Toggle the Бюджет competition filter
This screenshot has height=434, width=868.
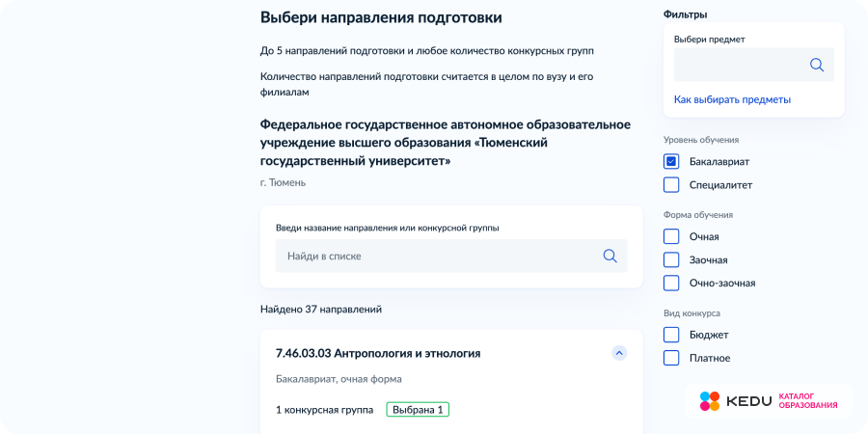671,335
